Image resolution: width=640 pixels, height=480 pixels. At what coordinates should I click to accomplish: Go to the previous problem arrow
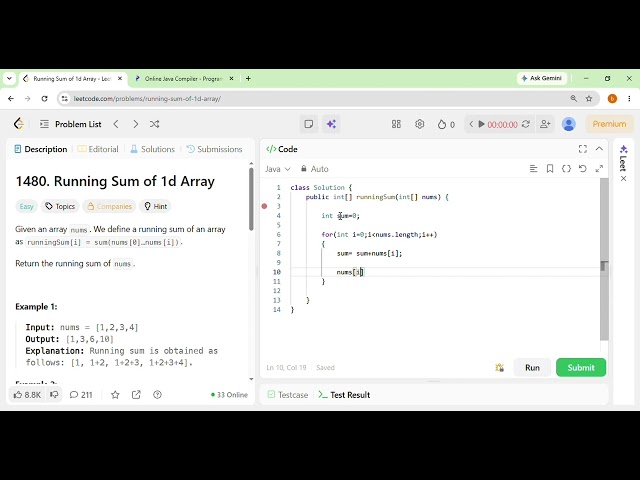click(x=116, y=124)
